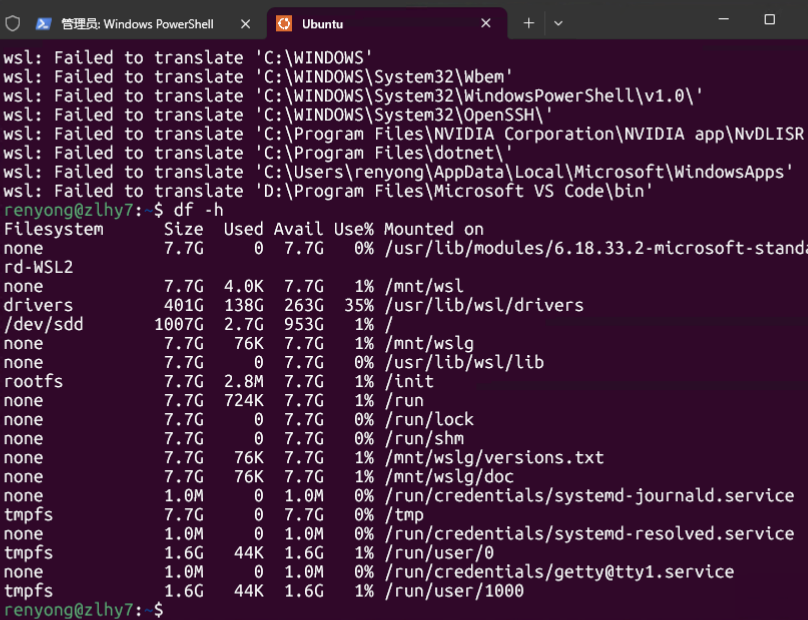
Task: Click the shield icon in the tab bar
Action: click(13, 24)
